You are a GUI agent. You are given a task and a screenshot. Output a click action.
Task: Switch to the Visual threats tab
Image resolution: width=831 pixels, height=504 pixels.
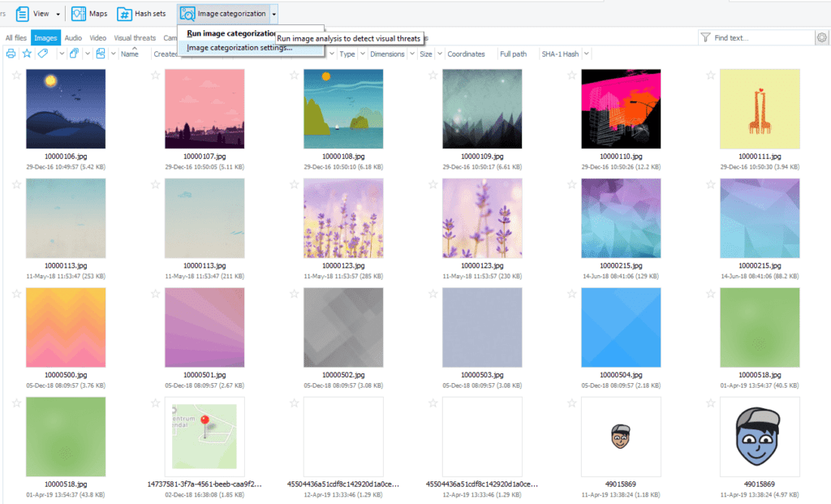pos(135,37)
